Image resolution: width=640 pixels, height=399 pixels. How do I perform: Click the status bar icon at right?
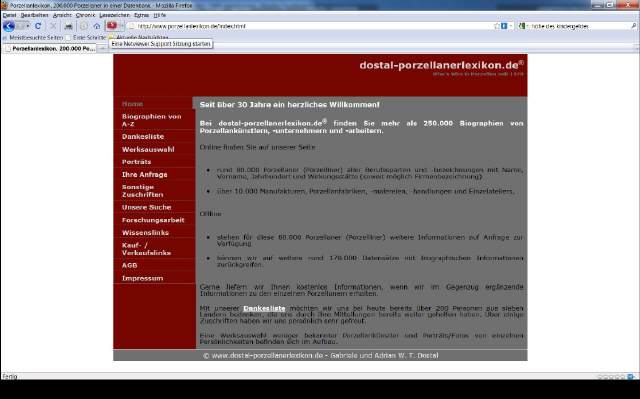[631, 377]
